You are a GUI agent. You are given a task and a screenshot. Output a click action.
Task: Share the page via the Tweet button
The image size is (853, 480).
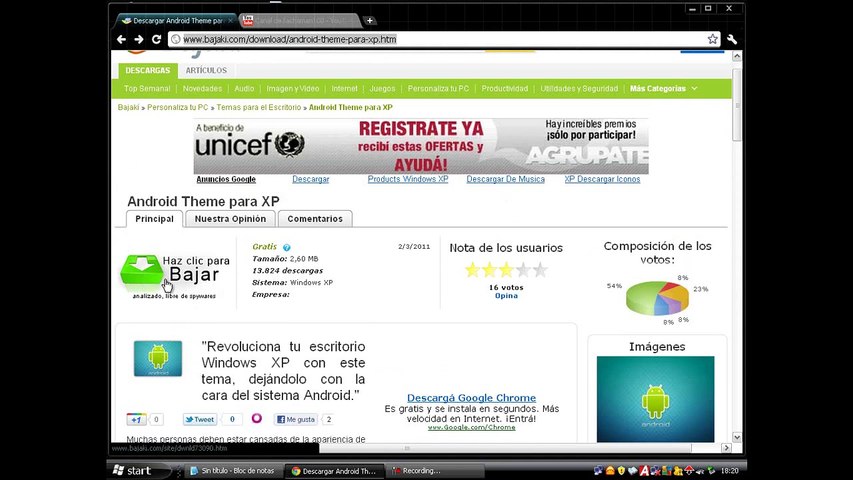click(x=200, y=419)
